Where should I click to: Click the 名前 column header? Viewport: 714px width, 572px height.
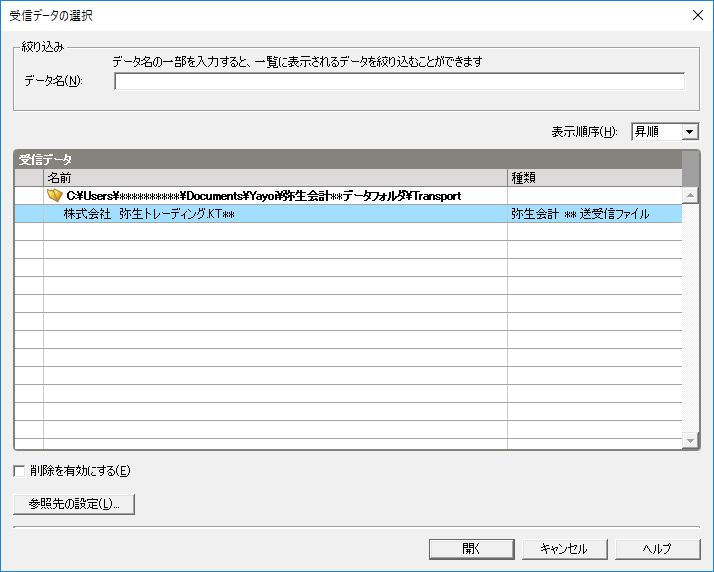[x=275, y=178]
